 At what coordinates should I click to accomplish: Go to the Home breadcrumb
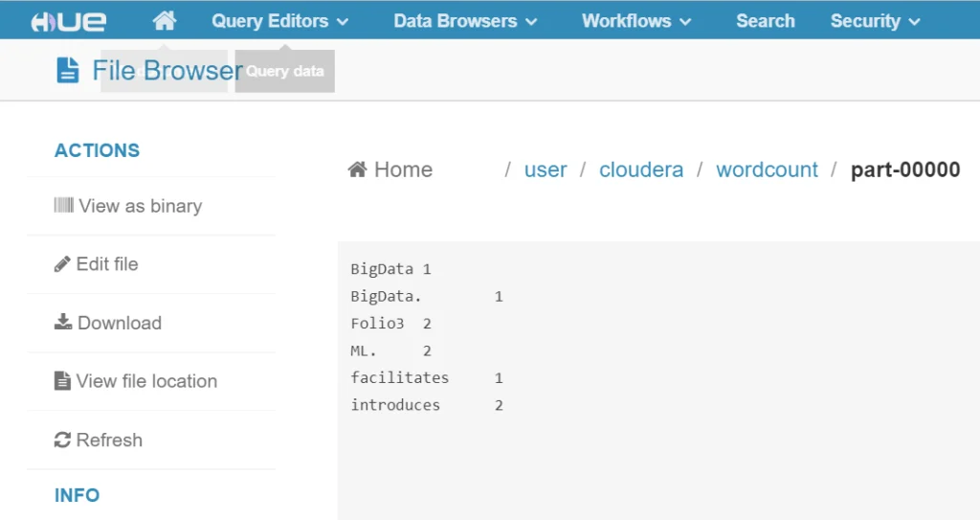[390, 170]
